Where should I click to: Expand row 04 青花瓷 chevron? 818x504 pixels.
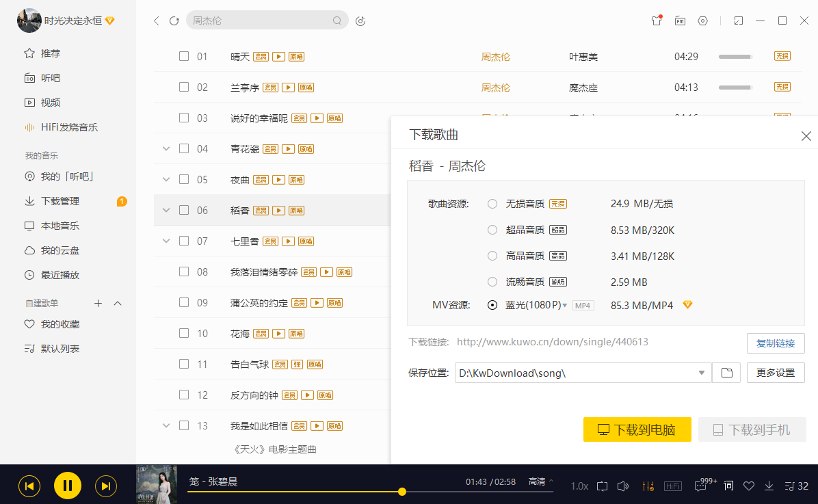(x=166, y=148)
